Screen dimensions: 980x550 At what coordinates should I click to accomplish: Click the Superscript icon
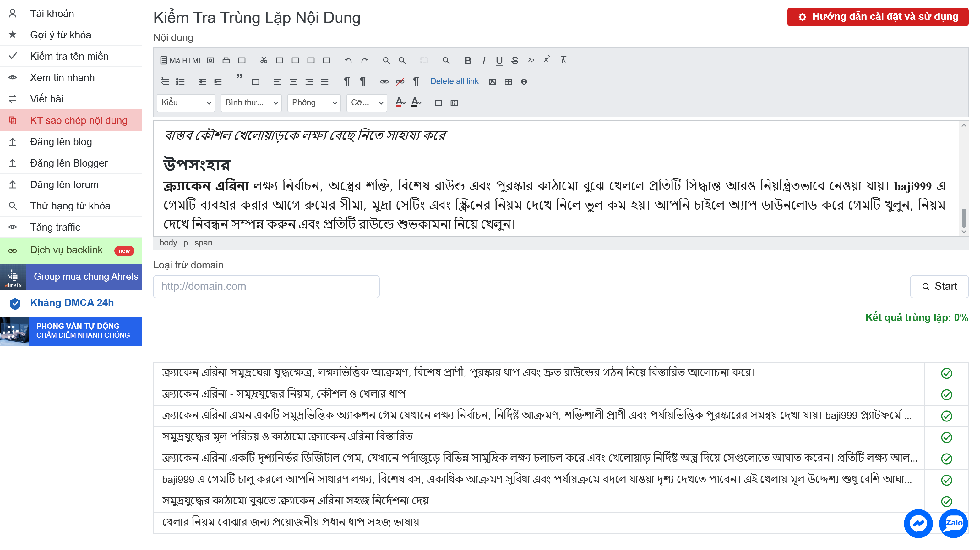pos(547,59)
